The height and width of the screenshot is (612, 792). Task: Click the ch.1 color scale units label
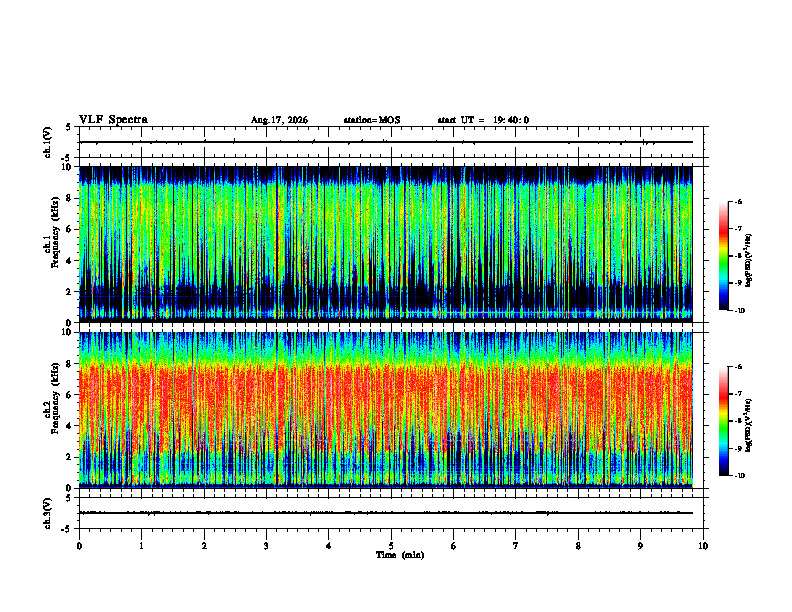pyautogui.click(x=749, y=261)
